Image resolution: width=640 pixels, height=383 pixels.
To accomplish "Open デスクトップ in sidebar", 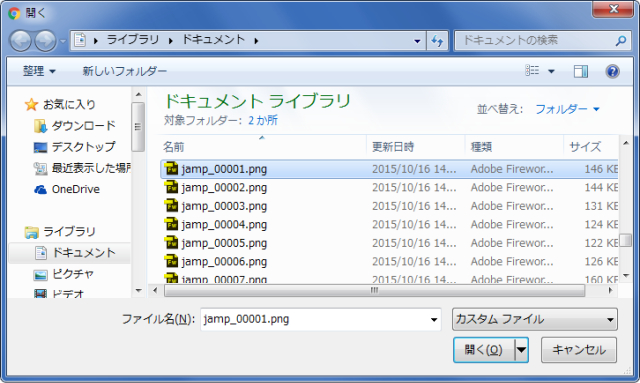I will 74,147.
